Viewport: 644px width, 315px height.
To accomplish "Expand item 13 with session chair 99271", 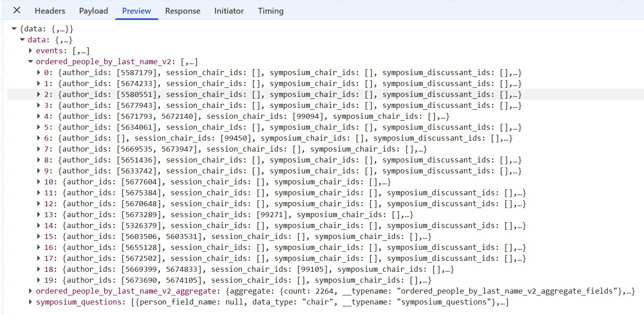I will click(x=39, y=214).
